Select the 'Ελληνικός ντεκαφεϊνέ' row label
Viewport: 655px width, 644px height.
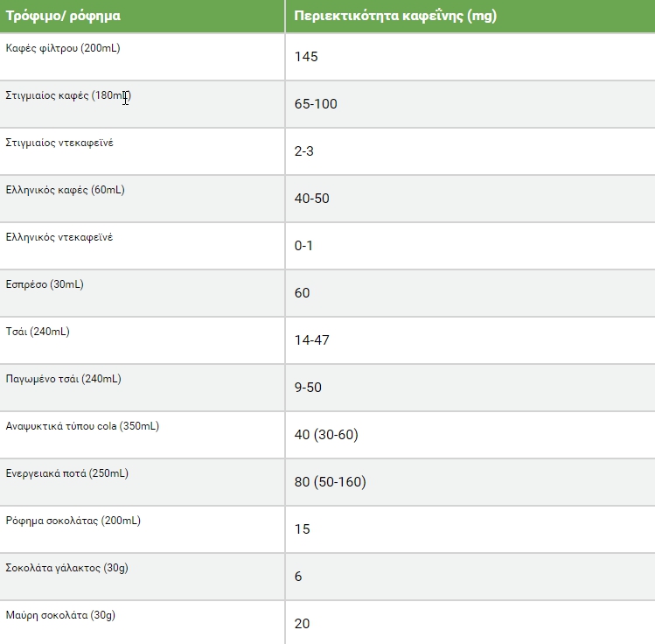59,237
